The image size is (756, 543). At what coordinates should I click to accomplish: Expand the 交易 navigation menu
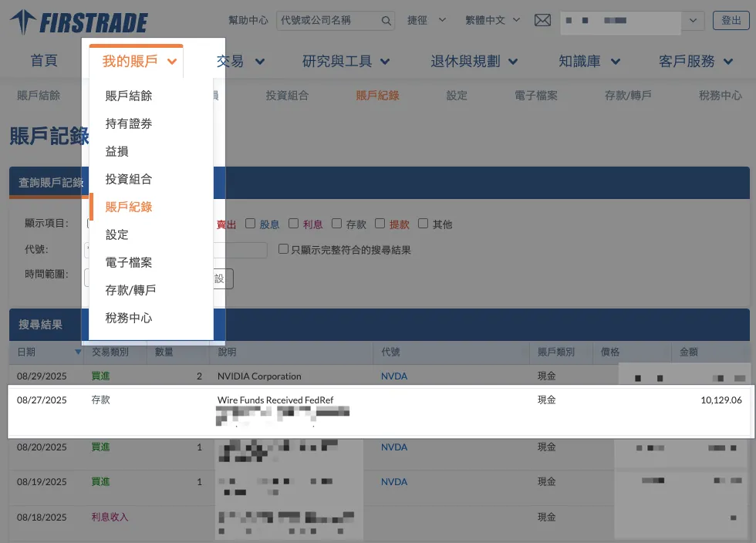point(241,61)
